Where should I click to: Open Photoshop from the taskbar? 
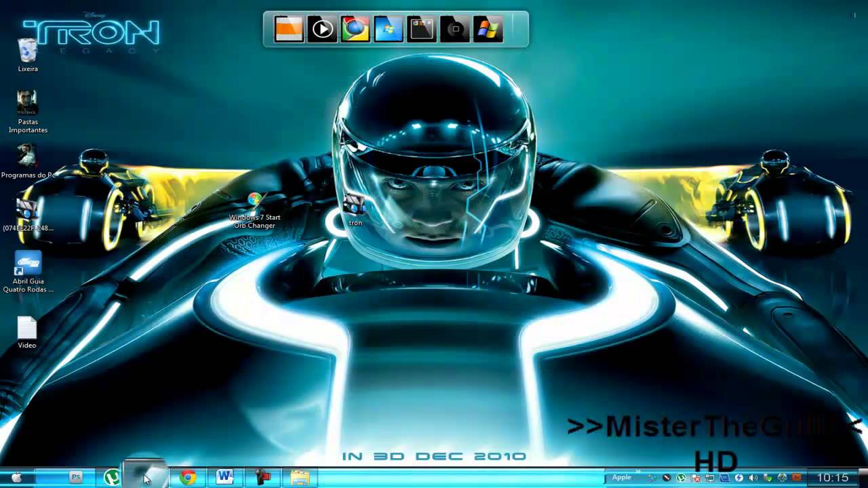coord(76,477)
